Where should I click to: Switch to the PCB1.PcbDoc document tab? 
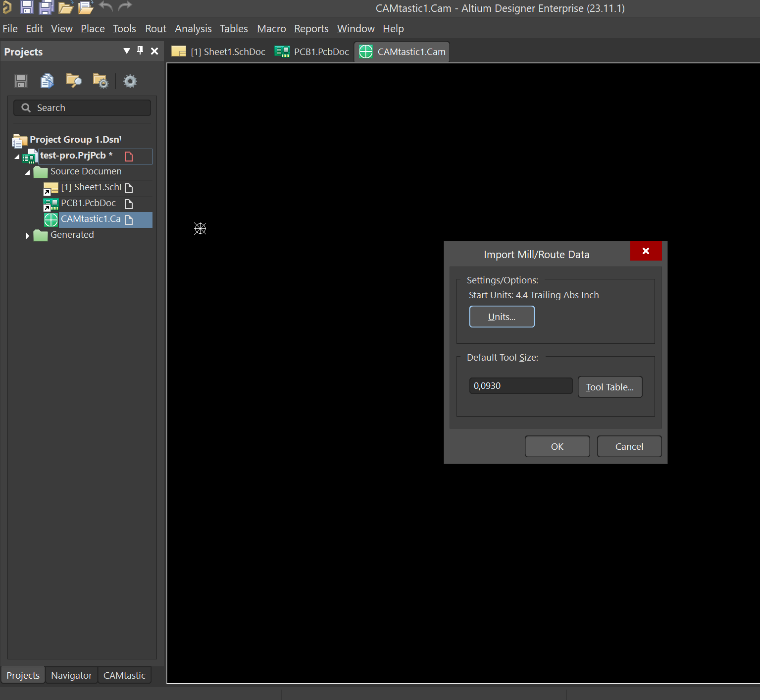coord(312,52)
